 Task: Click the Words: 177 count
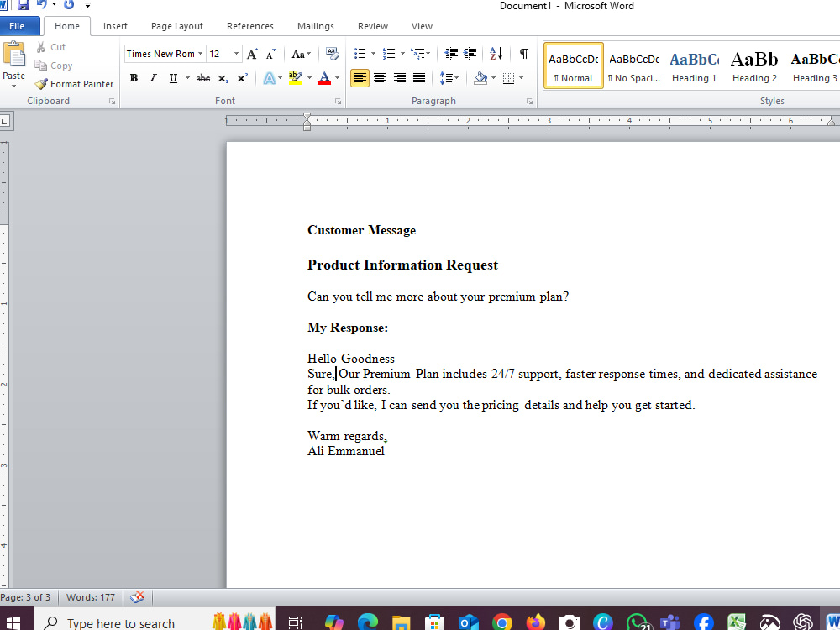pyautogui.click(x=91, y=596)
